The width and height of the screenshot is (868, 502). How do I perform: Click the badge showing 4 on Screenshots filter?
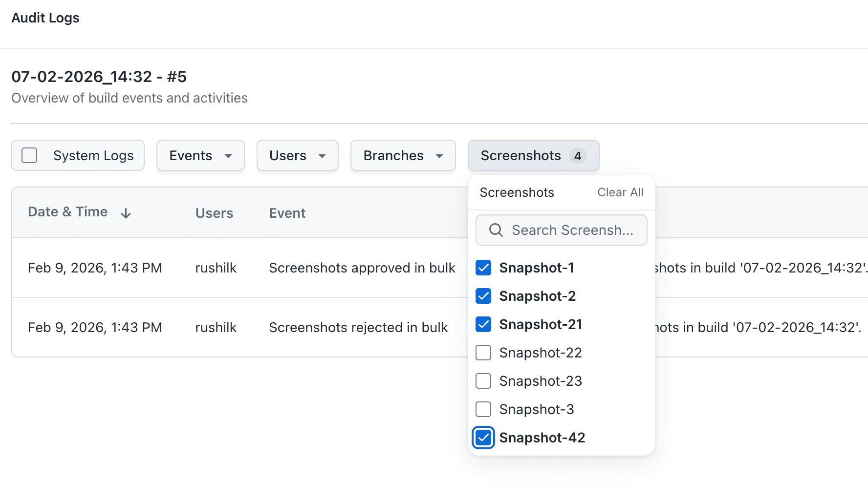579,156
